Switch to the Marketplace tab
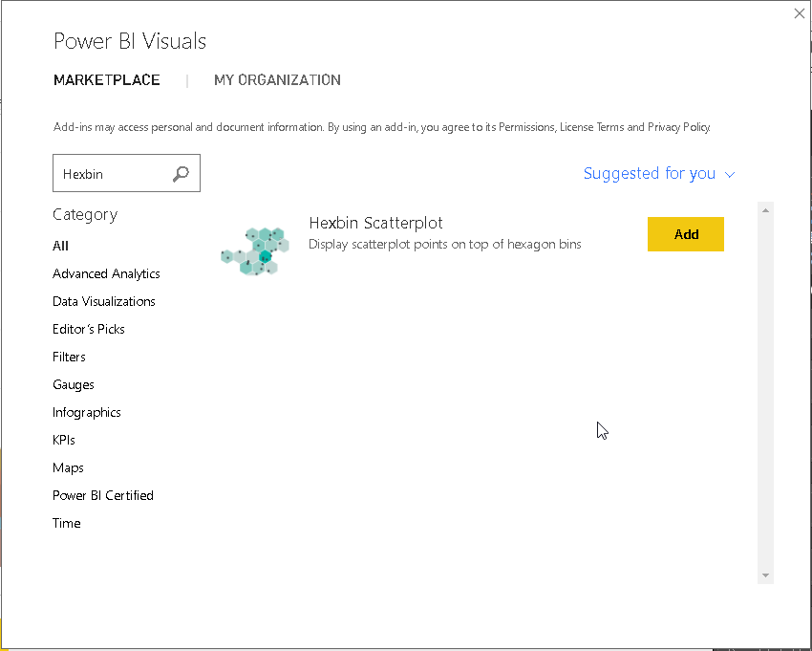Screen dimensions: 812x651 coord(107,79)
